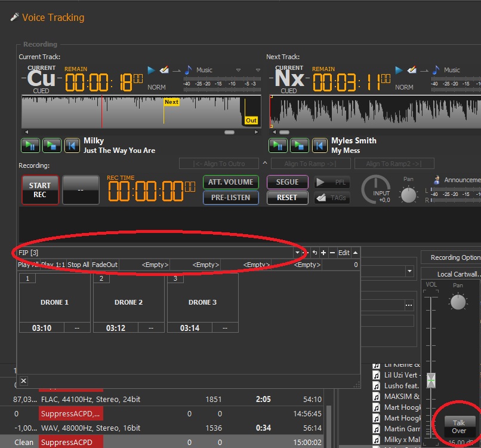
Task: Toggle PRE-LISTEN mode
Action: (x=231, y=198)
